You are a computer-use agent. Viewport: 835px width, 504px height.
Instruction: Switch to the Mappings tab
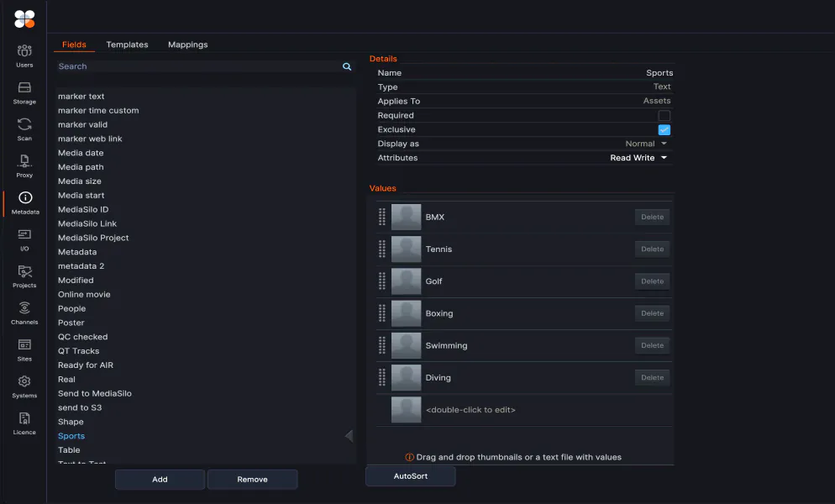187,45
